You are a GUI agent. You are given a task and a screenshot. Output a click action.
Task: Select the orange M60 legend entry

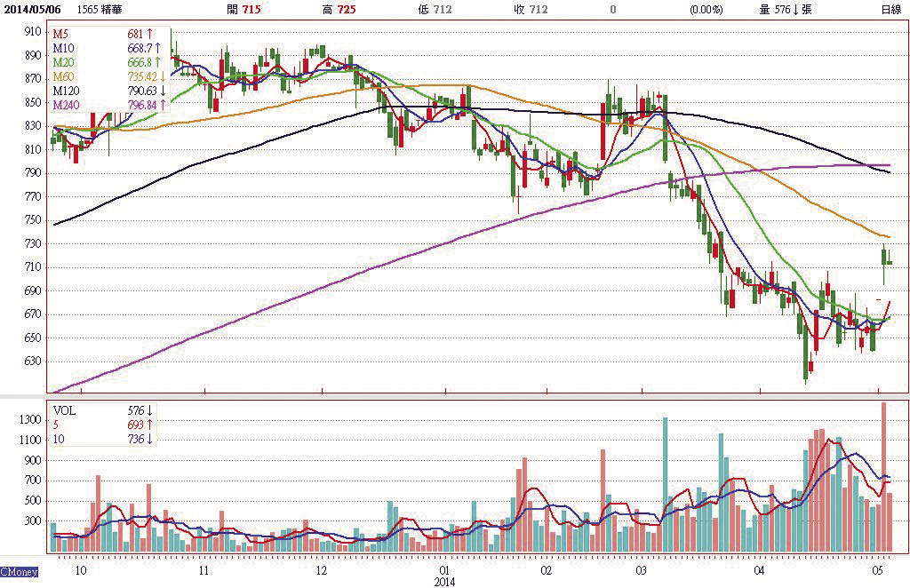(x=63, y=76)
